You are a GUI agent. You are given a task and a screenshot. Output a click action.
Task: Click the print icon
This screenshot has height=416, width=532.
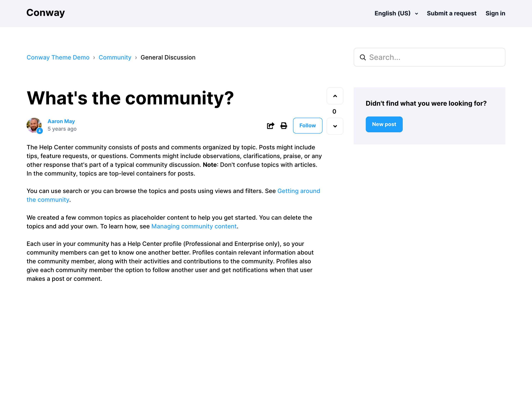283,126
